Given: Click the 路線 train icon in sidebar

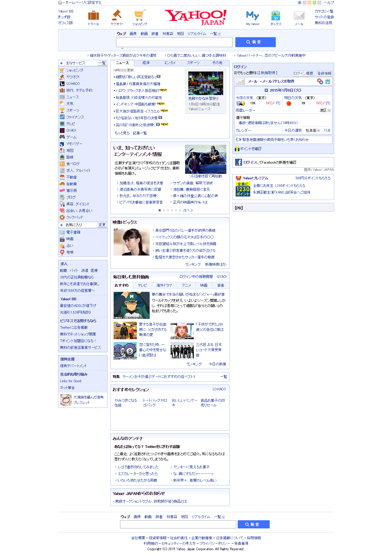Looking at the screenshot, I should click(62, 157).
